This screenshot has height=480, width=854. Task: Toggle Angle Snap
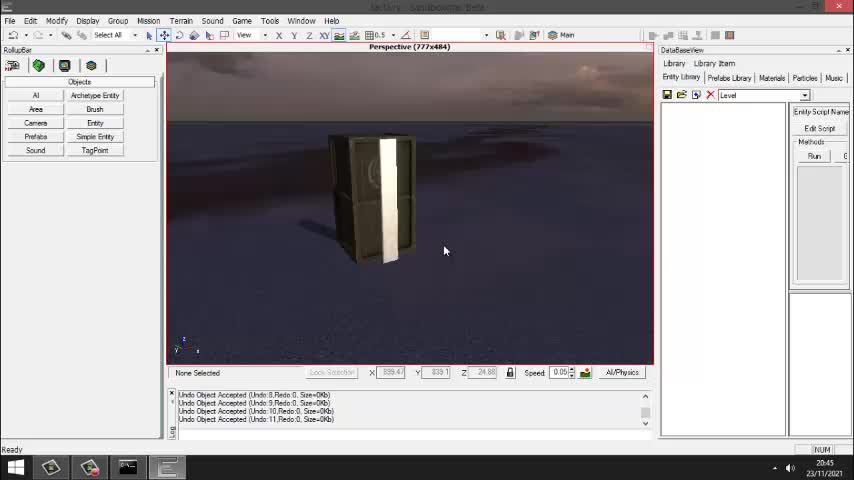(406, 35)
